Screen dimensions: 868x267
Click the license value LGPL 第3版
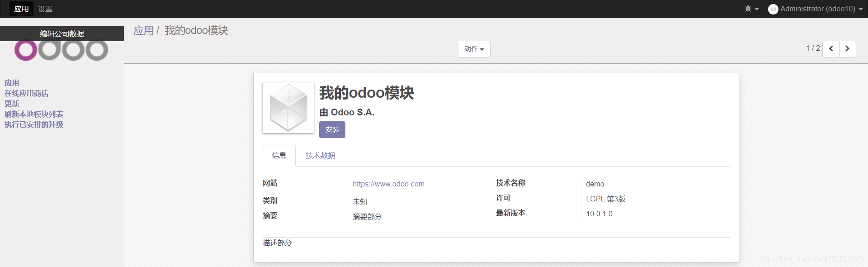pyautogui.click(x=606, y=199)
